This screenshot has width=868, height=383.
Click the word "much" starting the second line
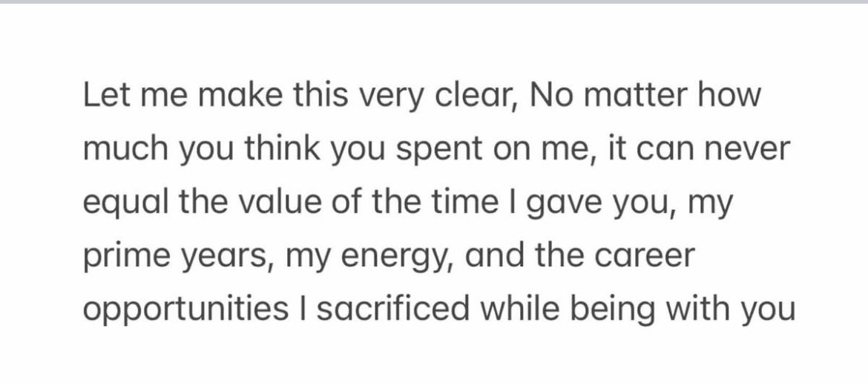(124, 151)
